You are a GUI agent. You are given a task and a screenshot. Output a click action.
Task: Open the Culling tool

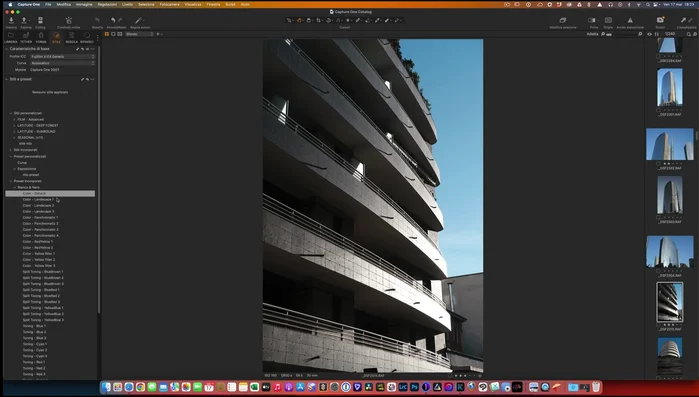coord(40,20)
